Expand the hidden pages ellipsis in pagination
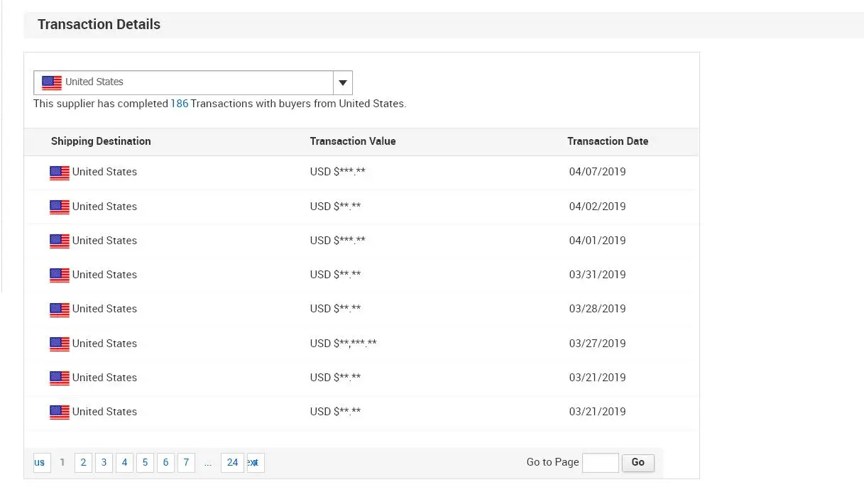 [x=208, y=462]
